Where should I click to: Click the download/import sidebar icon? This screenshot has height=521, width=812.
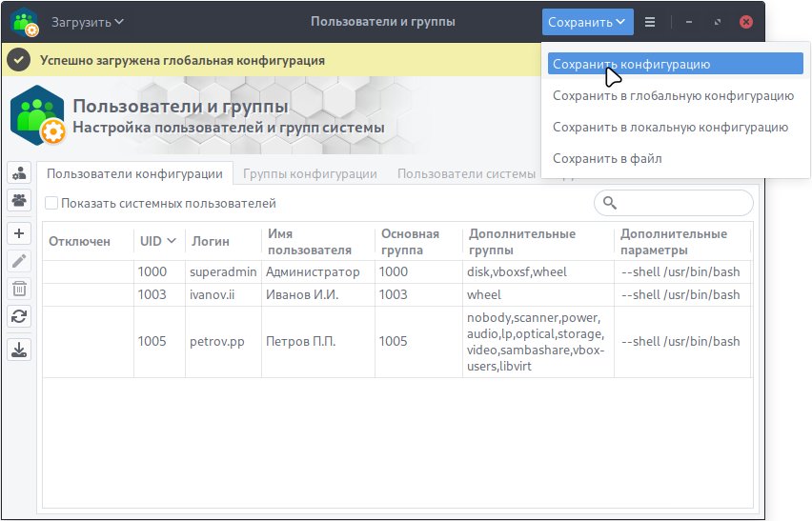19,350
